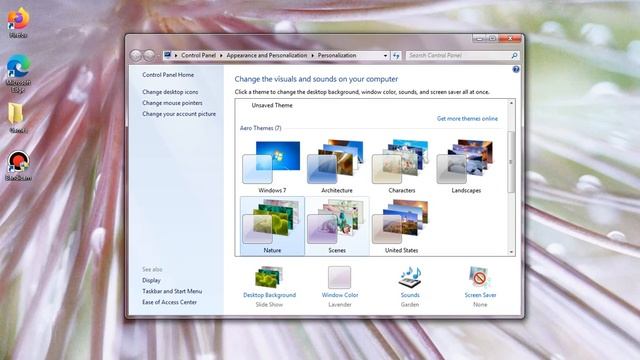Minimize the Personalization window

(x=479, y=39)
